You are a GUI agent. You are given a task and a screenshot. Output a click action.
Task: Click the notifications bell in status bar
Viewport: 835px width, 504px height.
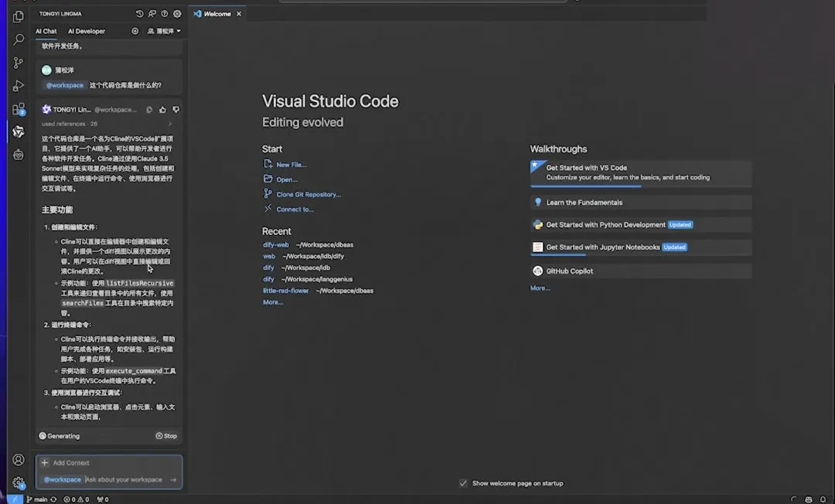coord(823,499)
